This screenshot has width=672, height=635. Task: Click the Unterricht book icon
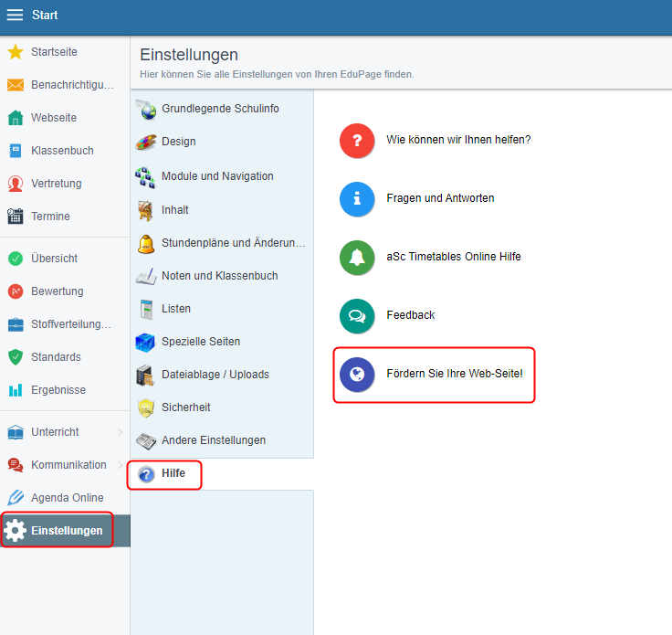pyautogui.click(x=16, y=432)
